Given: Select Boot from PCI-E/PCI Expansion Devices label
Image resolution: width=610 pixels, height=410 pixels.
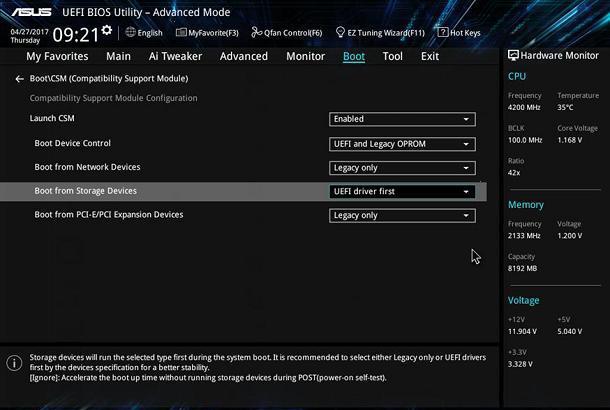Looking at the screenshot, I should [x=109, y=215].
